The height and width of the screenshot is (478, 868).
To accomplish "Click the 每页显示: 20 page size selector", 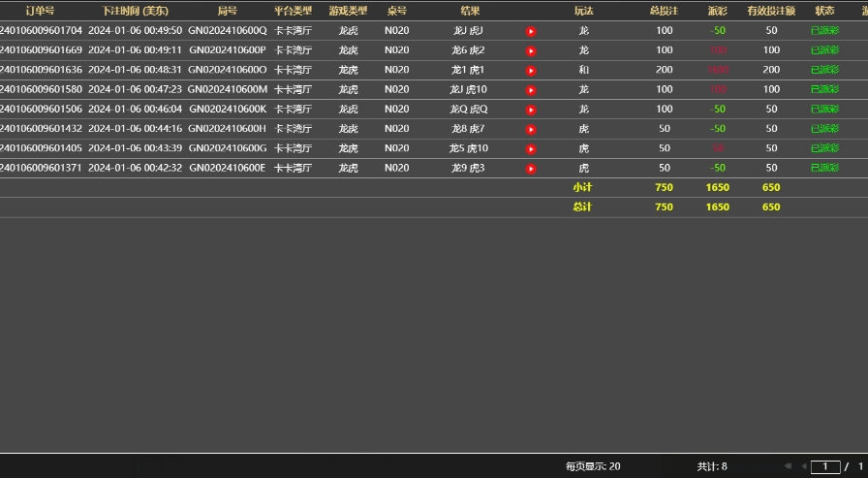I will pos(593,466).
